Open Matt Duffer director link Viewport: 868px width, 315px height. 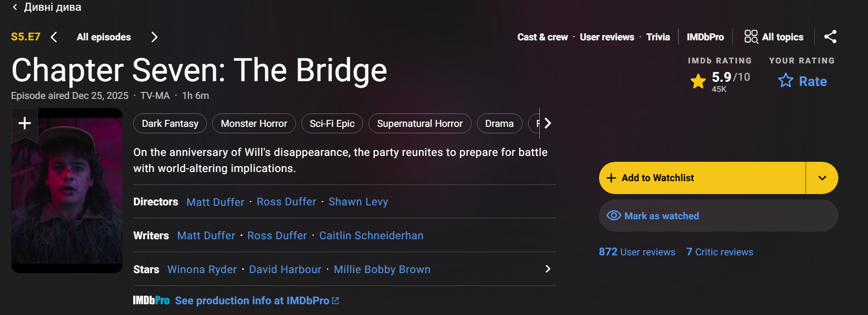pos(215,202)
